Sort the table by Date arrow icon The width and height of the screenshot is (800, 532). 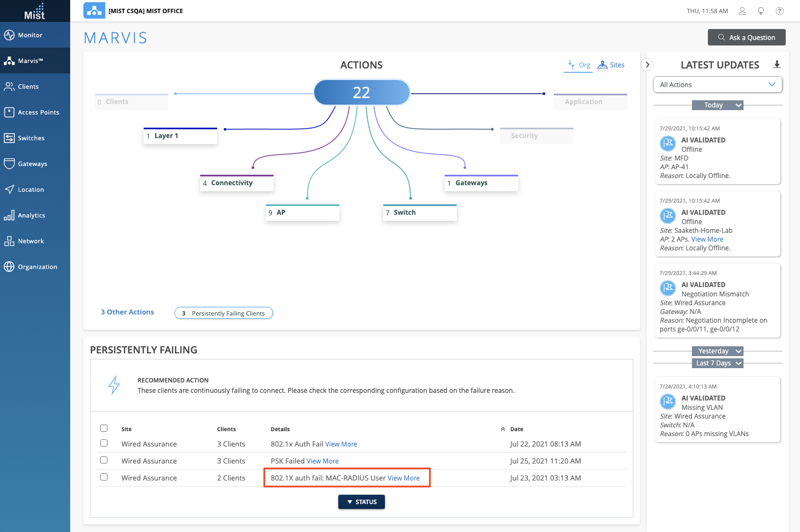click(x=503, y=430)
